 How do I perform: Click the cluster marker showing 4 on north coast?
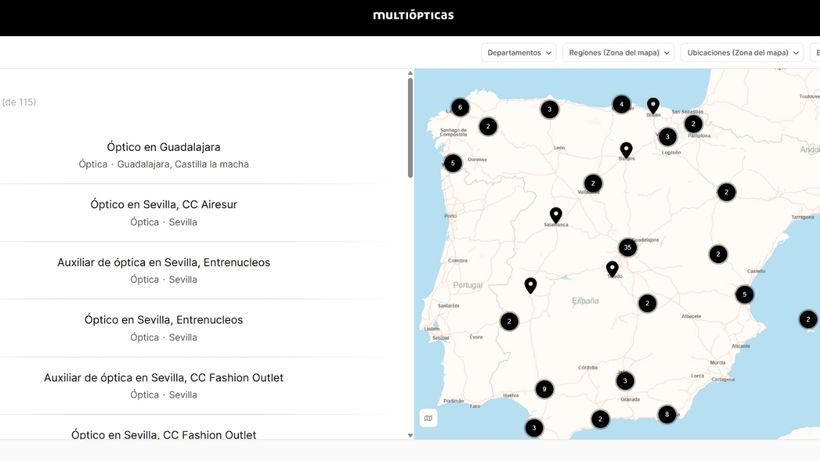[621, 104]
